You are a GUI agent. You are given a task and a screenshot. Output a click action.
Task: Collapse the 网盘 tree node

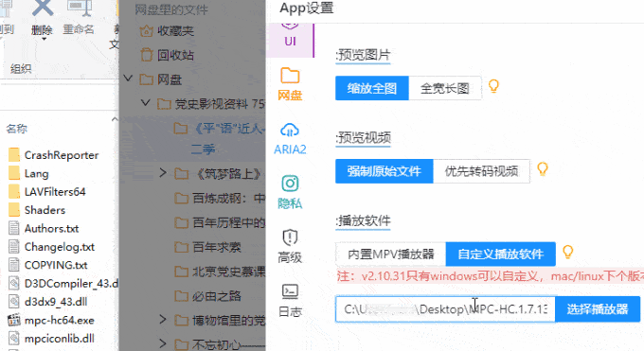128,78
